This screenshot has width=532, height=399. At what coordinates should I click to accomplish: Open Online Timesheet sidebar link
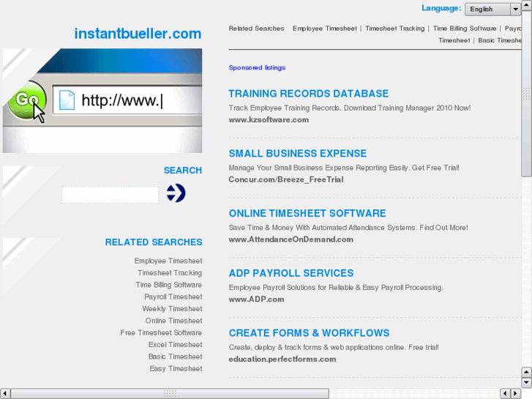[x=173, y=321]
